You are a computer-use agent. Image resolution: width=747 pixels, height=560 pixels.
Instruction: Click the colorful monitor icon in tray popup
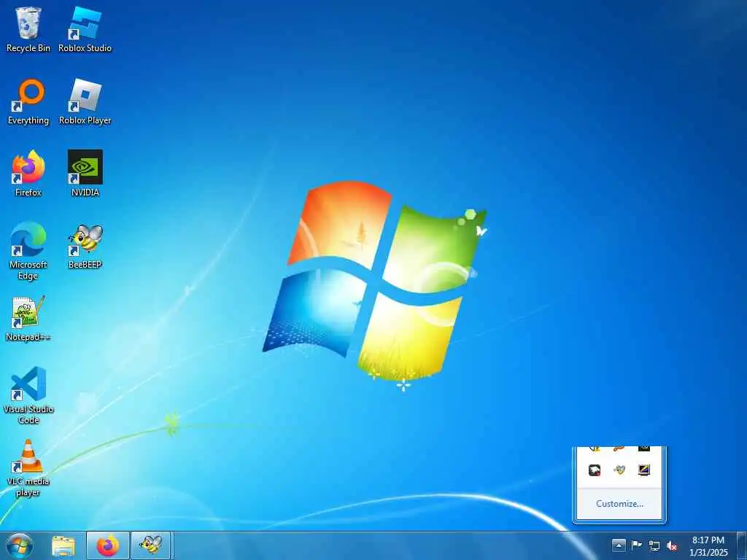coord(644,470)
